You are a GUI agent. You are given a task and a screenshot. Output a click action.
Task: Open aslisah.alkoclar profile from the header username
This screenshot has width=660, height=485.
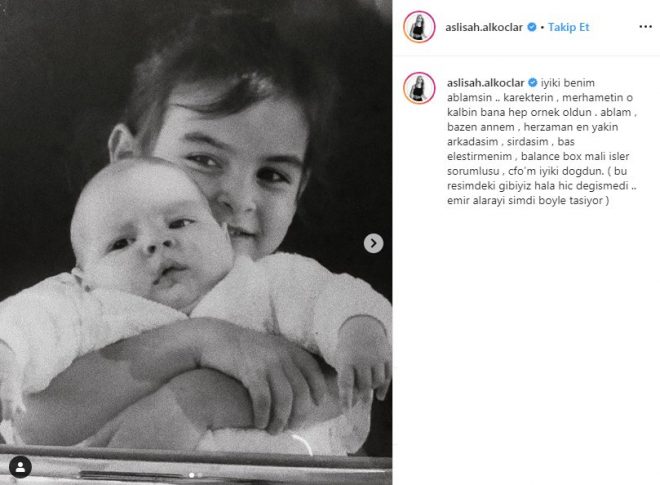point(484,27)
